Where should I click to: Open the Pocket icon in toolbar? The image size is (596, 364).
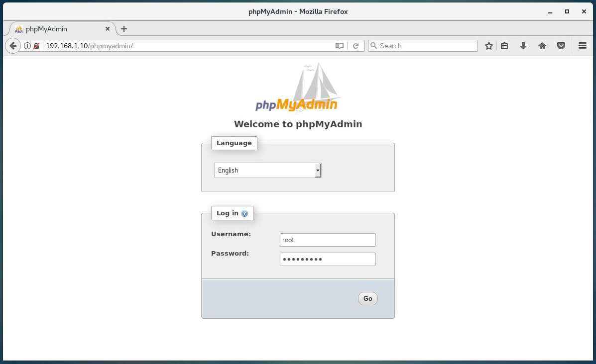[561, 46]
